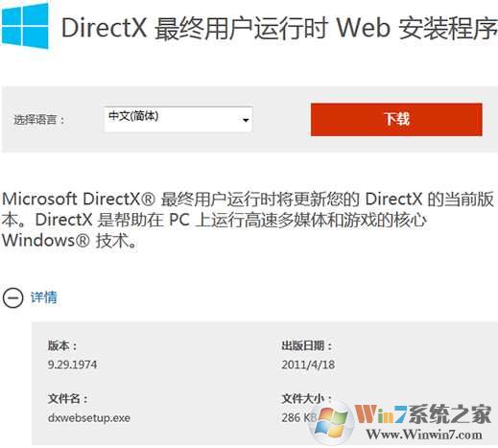Click the 详情 link
Viewport: 498px width, 448px height.
[x=44, y=297]
